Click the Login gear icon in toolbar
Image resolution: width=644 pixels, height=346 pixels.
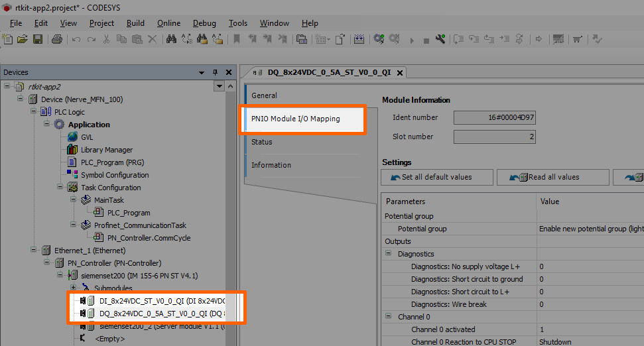pos(379,40)
